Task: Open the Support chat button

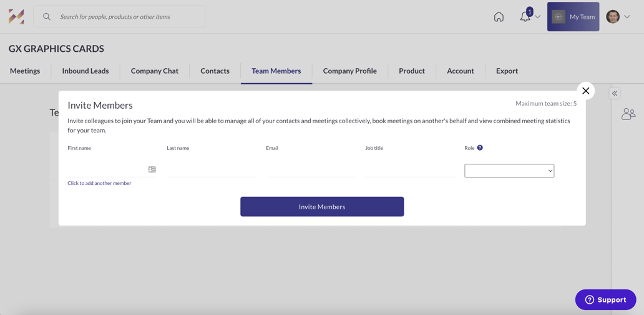Action: pyautogui.click(x=605, y=299)
